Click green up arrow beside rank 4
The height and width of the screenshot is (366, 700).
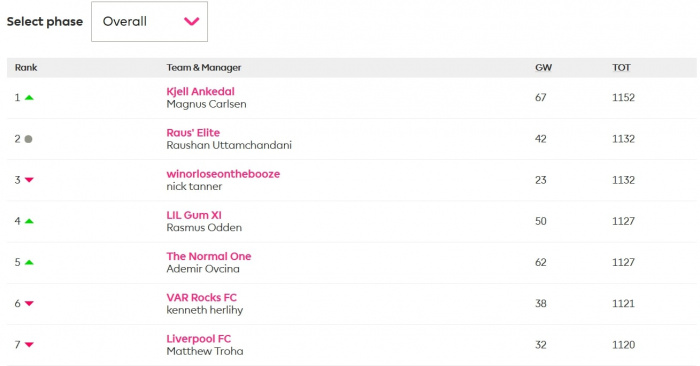tap(29, 221)
